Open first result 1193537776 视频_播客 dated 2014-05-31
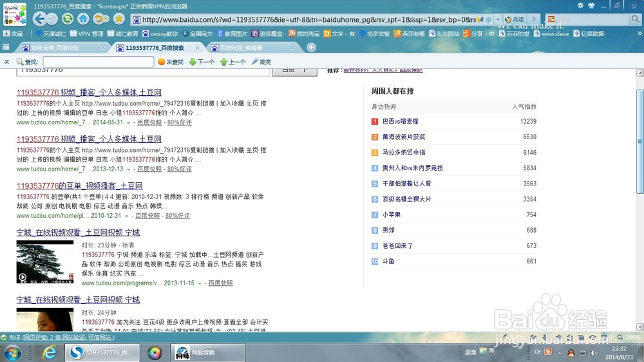Viewport: 644px width, 362px height. [89, 93]
